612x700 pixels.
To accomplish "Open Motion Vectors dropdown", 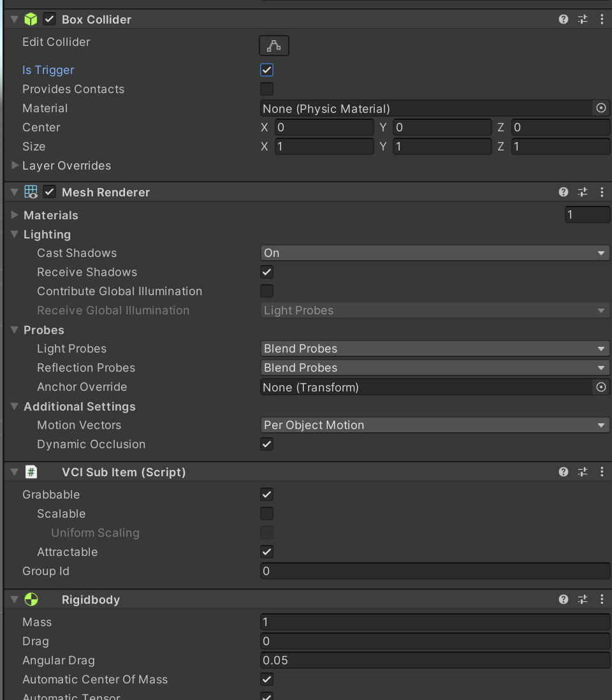I will tap(435, 425).
